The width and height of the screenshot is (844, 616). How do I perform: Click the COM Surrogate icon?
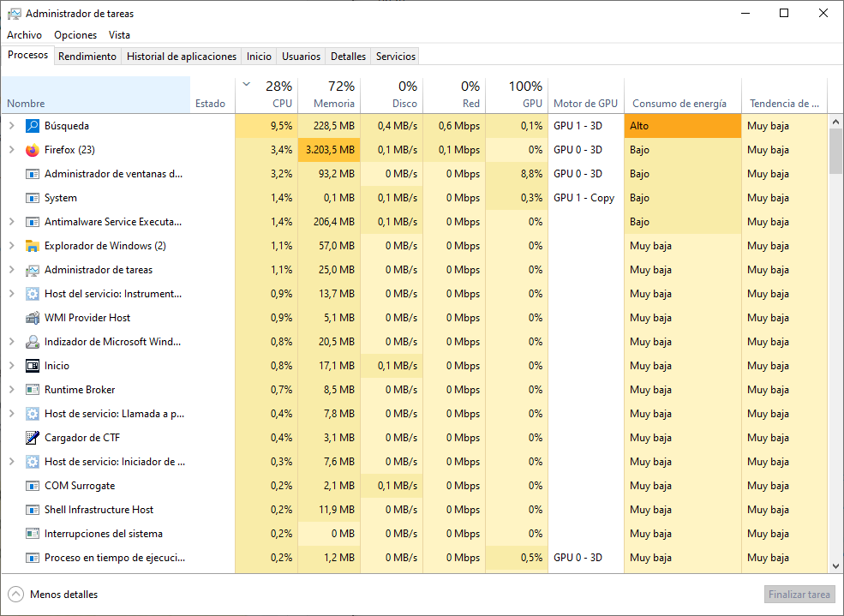33,486
